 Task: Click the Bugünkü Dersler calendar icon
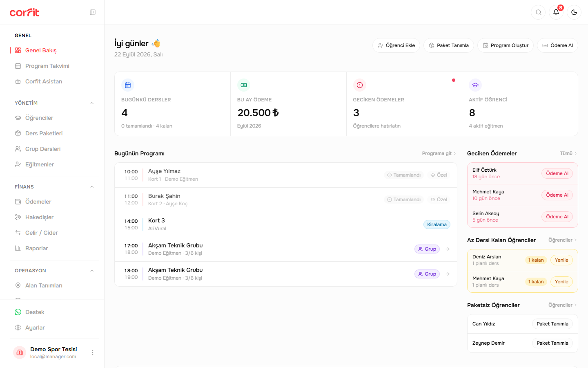pos(128,85)
